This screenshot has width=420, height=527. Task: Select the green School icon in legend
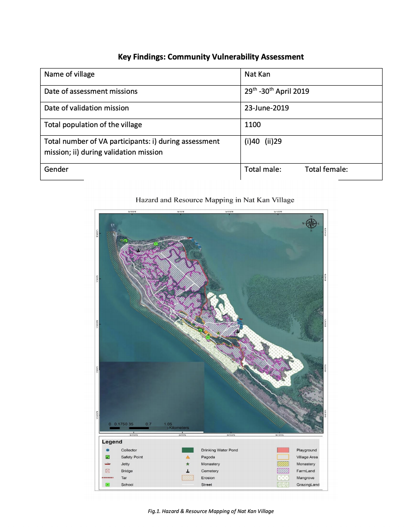tap(108, 485)
